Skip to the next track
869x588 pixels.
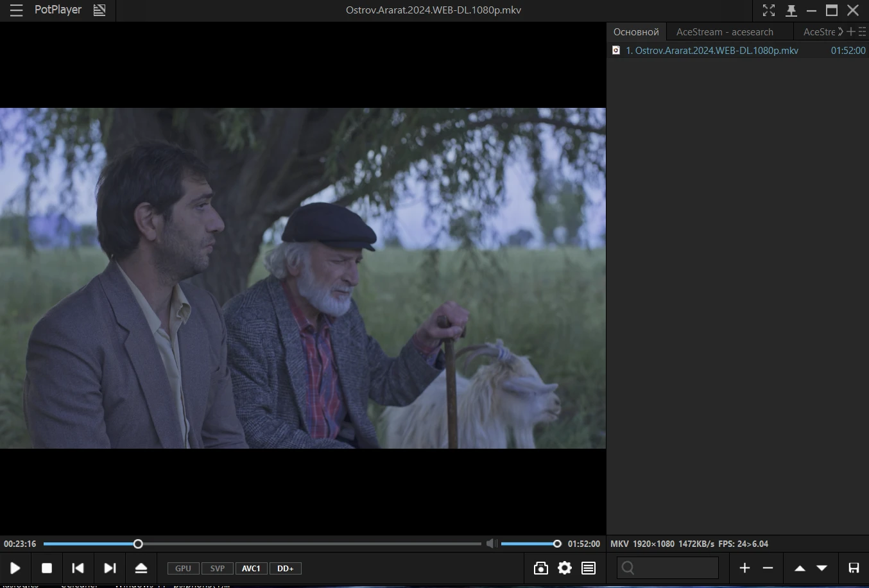click(x=110, y=568)
